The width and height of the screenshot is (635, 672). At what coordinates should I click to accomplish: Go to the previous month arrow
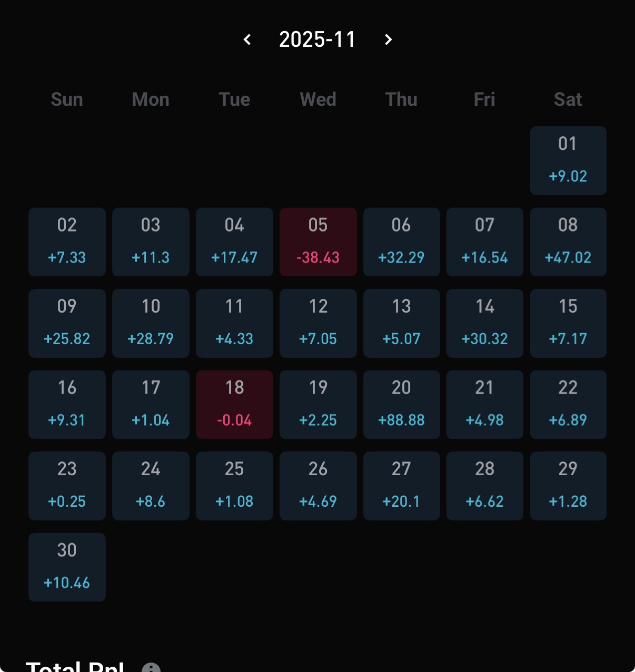(247, 39)
